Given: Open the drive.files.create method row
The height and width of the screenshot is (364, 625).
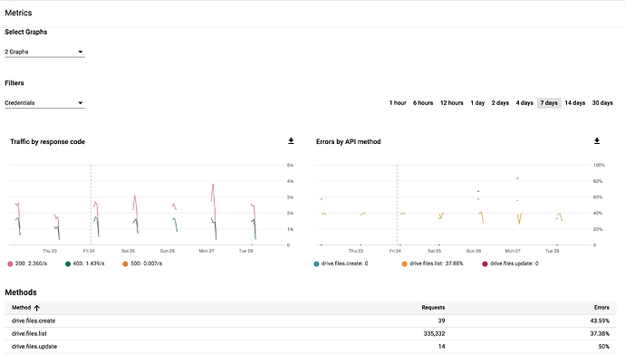Looking at the screenshot, I should (x=311, y=321).
